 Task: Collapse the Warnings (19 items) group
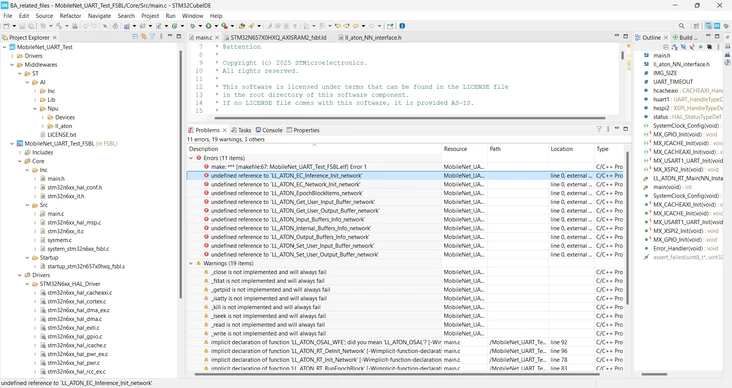191,263
